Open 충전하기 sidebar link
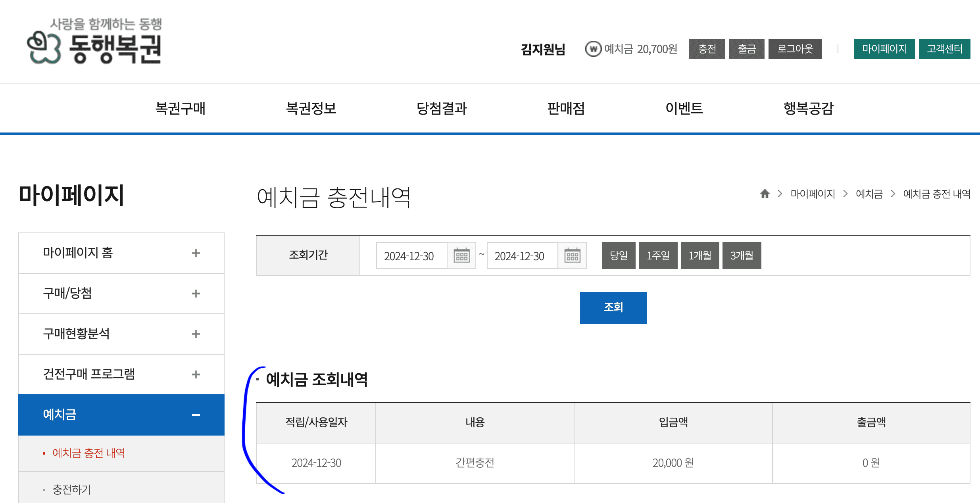The width and height of the screenshot is (980, 503). [x=72, y=490]
